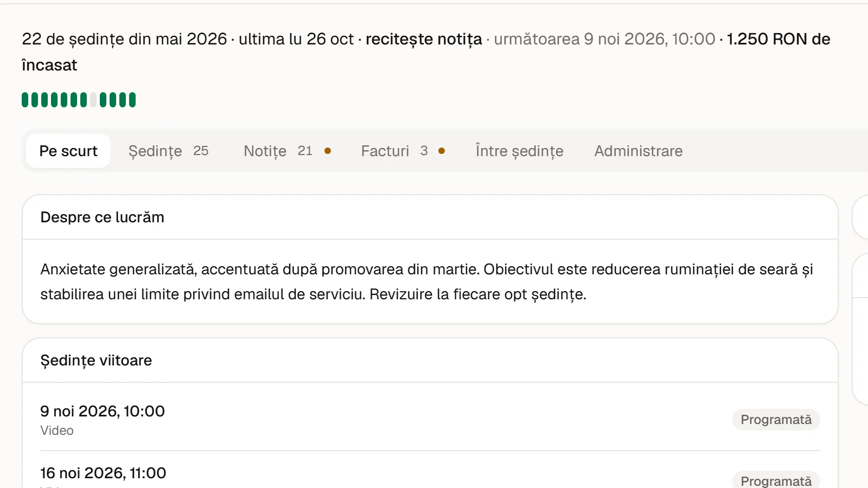Open the Pe scurt tab

[x=68, y=151]
